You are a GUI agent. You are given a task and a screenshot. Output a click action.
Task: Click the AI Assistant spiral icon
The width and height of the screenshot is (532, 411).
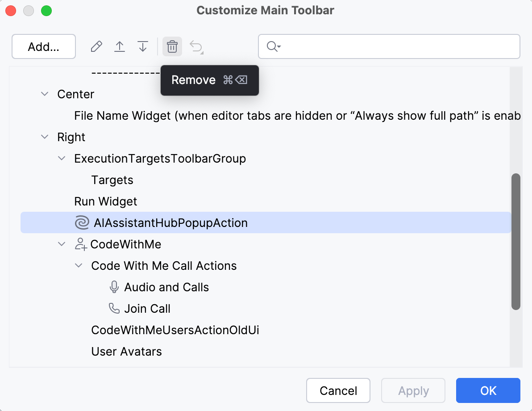pos(82,223)
